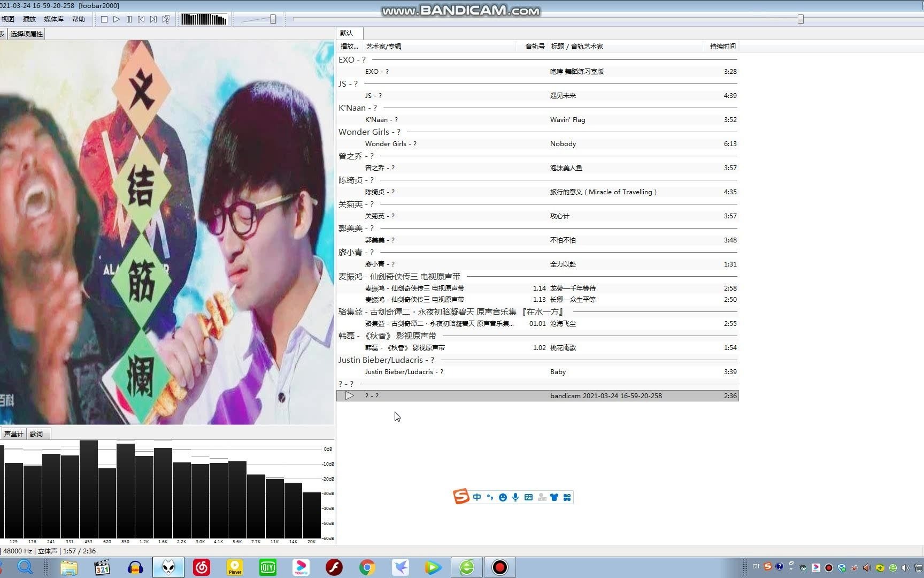Click the seek bar handle
The height and width of the screenshot is (578, 924).
tap(800, 19)
